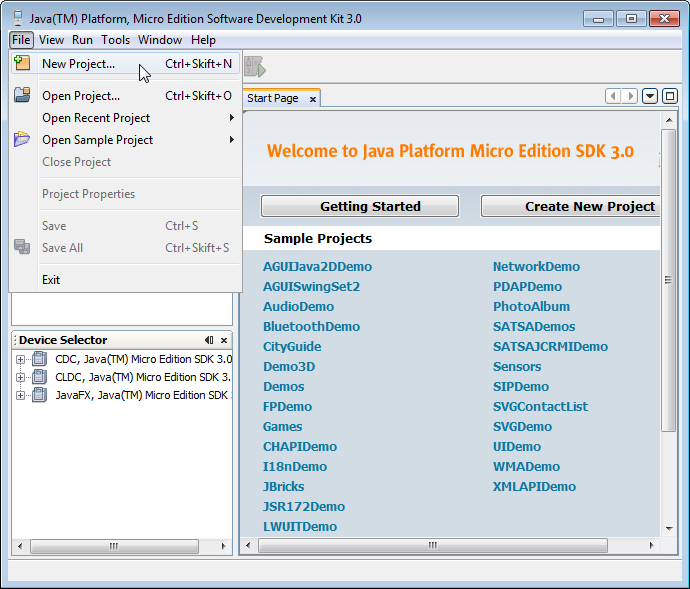Click the Open Project folder icon
This screenshot has width=690, height=589.
pyautogui.click(x=22, y=95)
